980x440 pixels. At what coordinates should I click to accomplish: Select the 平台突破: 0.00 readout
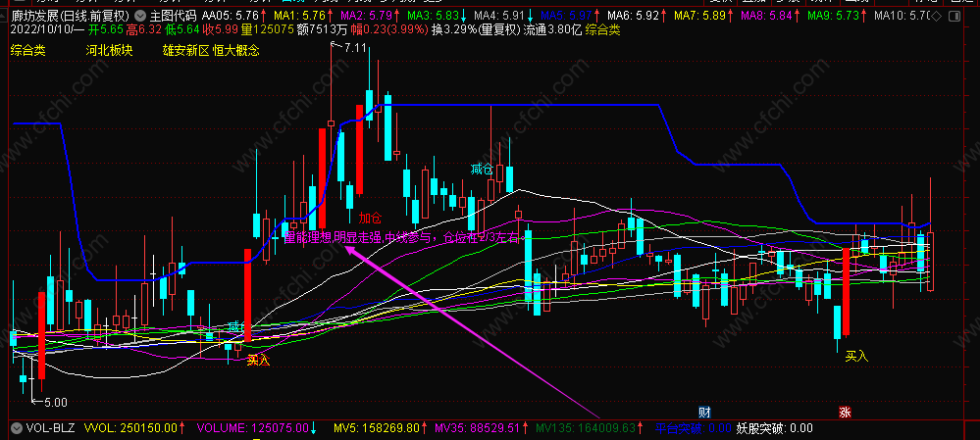click(x=694, y=429)
